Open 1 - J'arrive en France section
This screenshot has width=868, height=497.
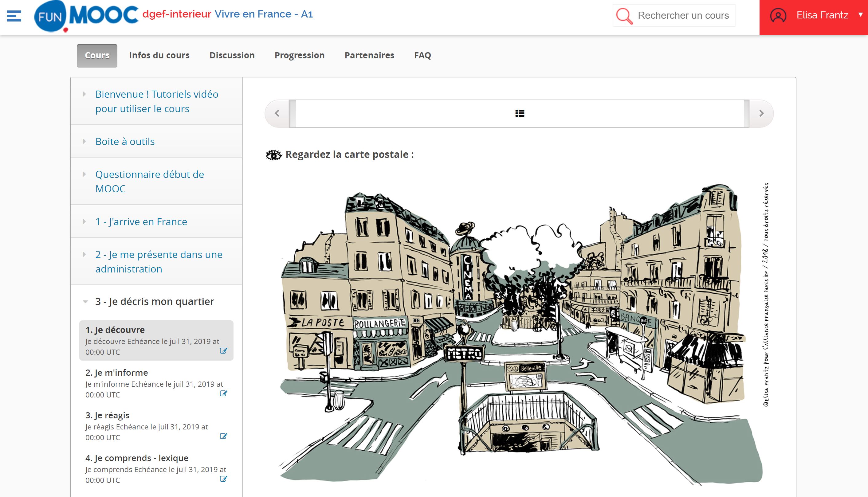pos(141,222)
